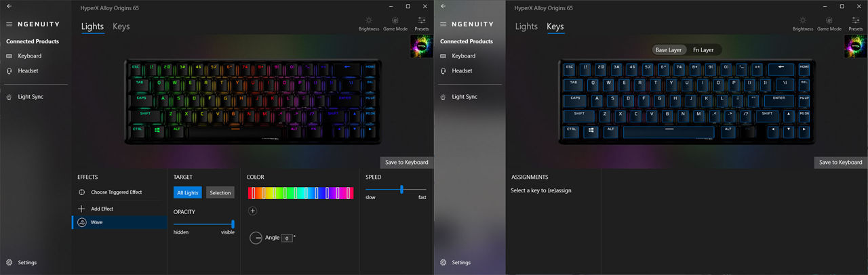Open Presets in the Keys window
868x275 pixels.
point(856,24)
